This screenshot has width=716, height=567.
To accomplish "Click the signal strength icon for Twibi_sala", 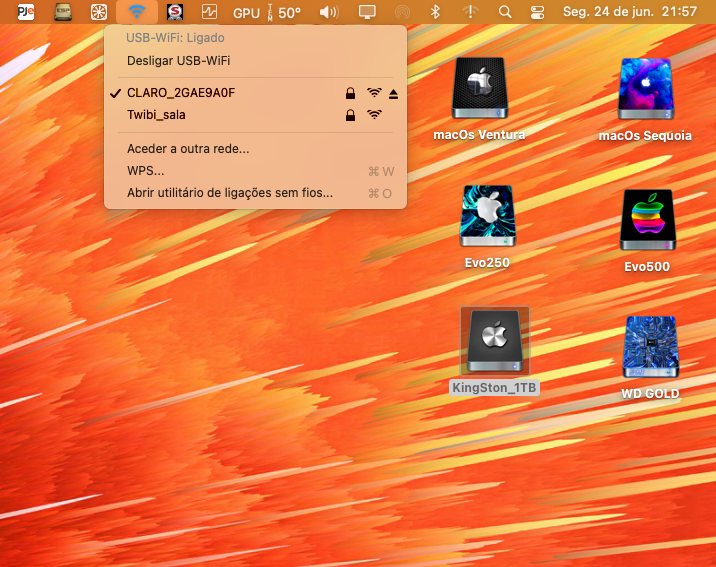I will click(374, 115).
